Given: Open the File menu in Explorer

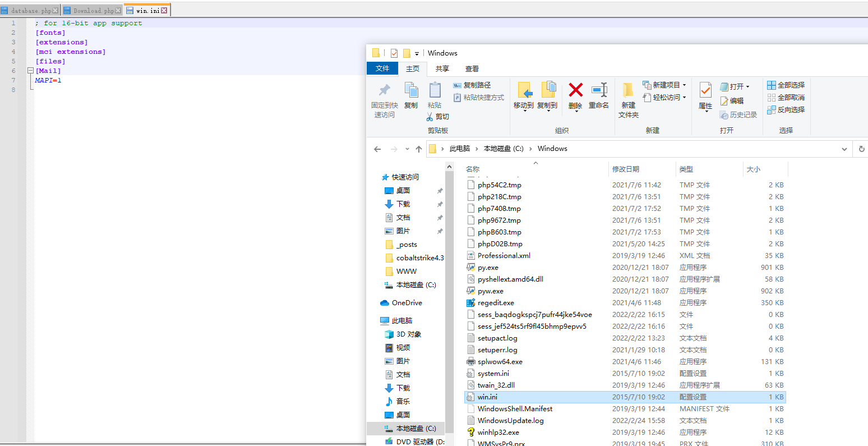Looking at the screenshot, I should (382, 68).
